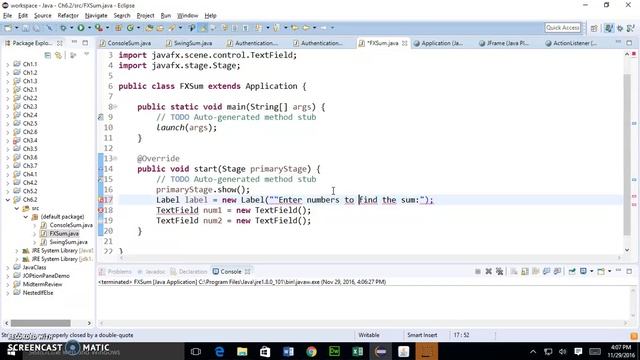Open the Source menu
Viewport: 640px width, 360px height.
[42, 16]
